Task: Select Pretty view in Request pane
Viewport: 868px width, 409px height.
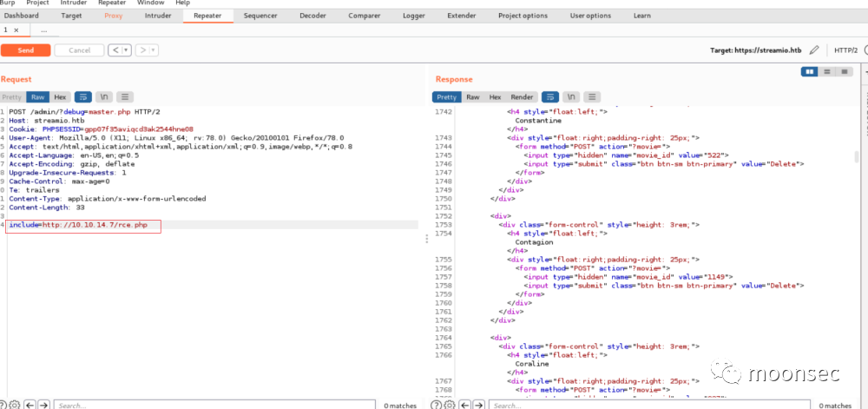Action: pos(12,97)
